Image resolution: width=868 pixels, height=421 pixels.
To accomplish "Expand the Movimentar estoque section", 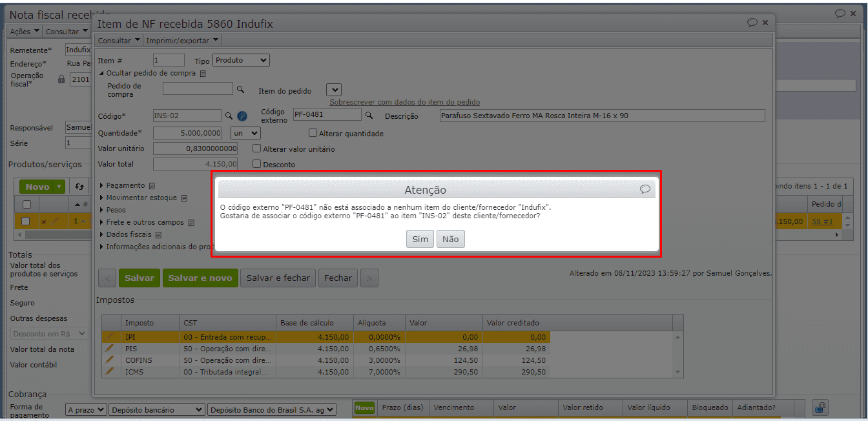I will (101, 198).
